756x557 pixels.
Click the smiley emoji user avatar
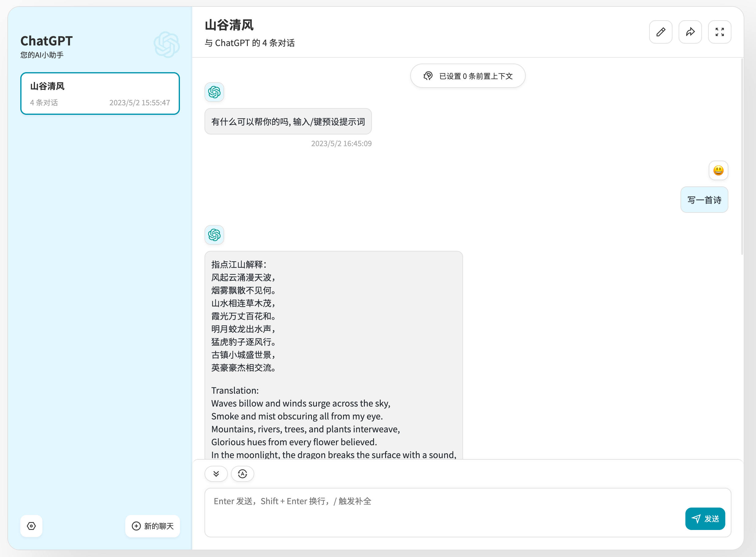[718, 170]
